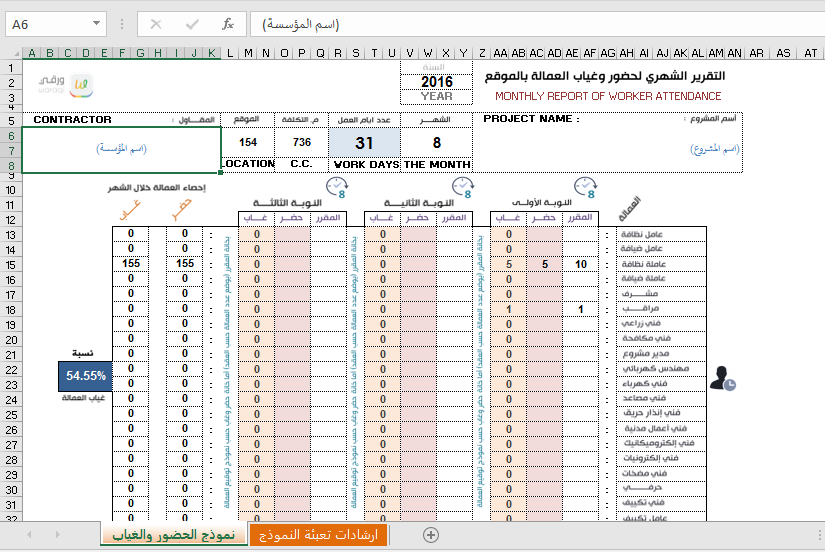Image resolution: width=825 pixels, height=552 pixels.
Task: Click the formula bar text field
Action: click(x=530, y=24)
